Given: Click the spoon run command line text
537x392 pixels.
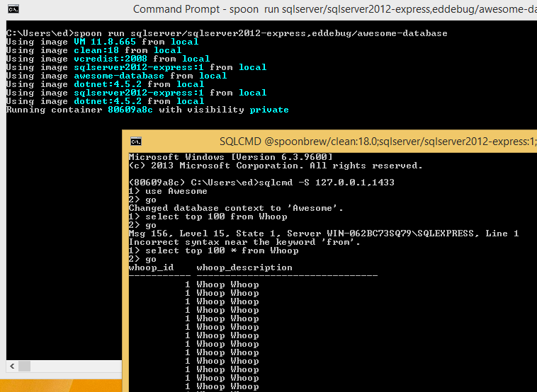Looking at the screenshot, I should [x=261, y=33].
